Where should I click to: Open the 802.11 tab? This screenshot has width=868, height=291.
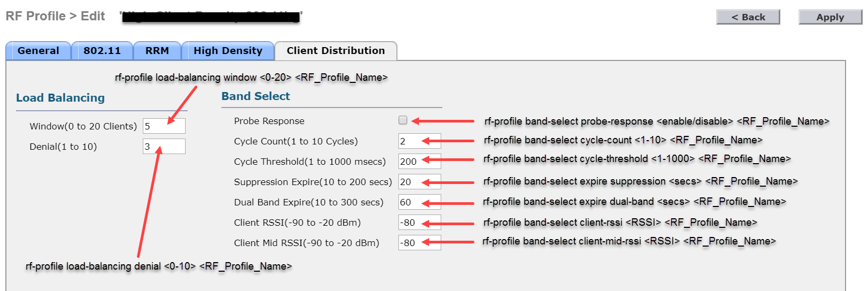tap(102, 51)
